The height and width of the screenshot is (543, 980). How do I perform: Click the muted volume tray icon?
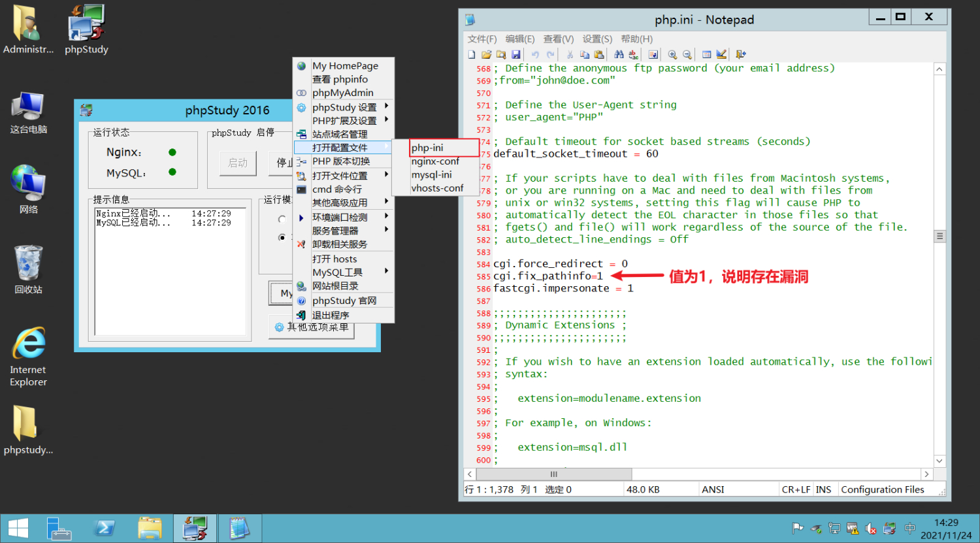[871, 528]
